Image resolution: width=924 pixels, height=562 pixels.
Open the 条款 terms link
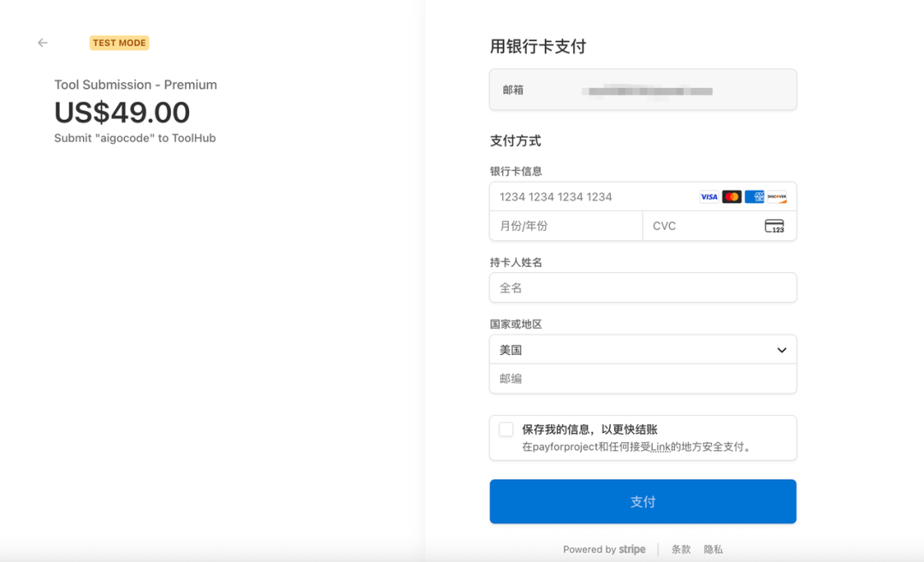point(680,549)
